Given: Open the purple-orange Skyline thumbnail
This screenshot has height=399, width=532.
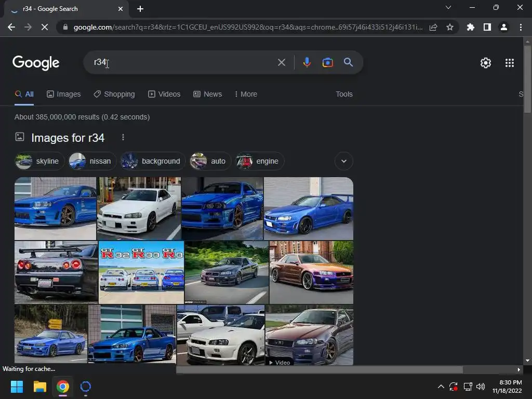Looking at the screenshot, I should click(x=311, y=272).
